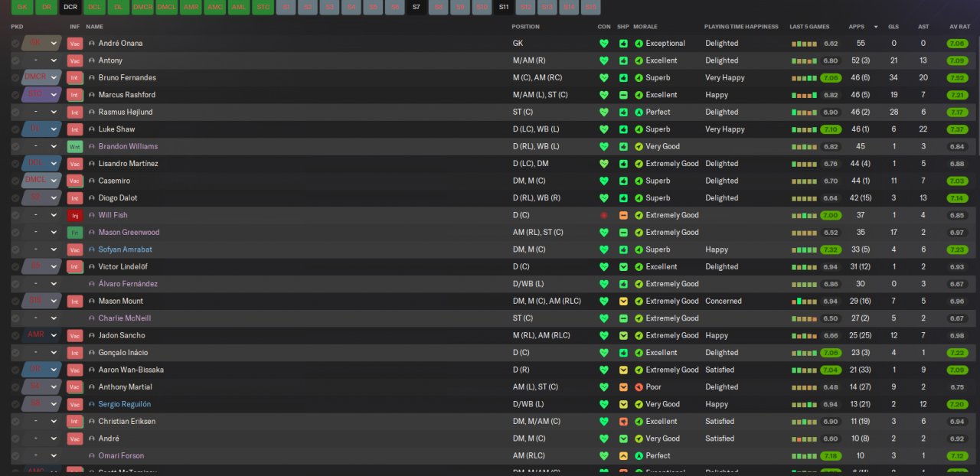Open Charlie McNeill's position selection dropdown
Viewport: 980px width, 476px height.
41,318
